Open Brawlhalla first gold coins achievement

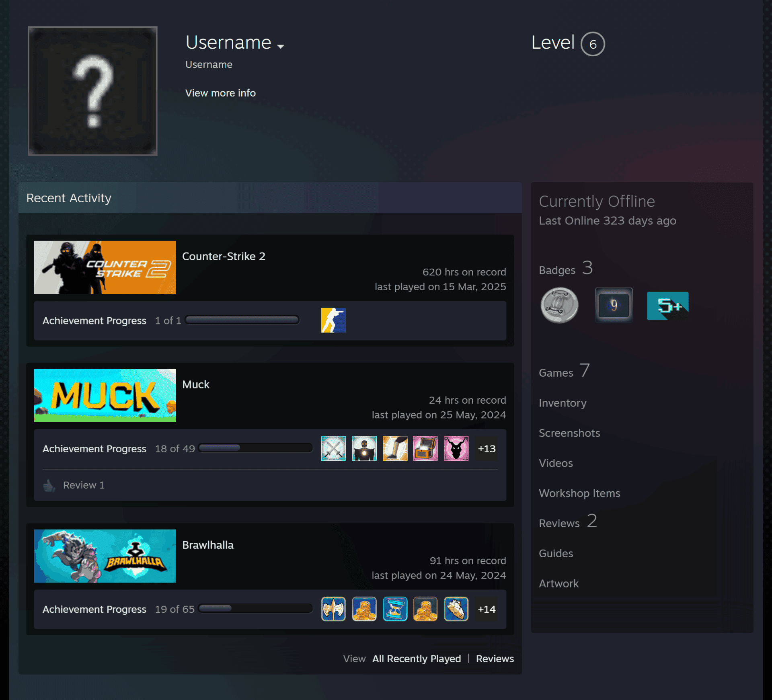click(x=364, y=609)
